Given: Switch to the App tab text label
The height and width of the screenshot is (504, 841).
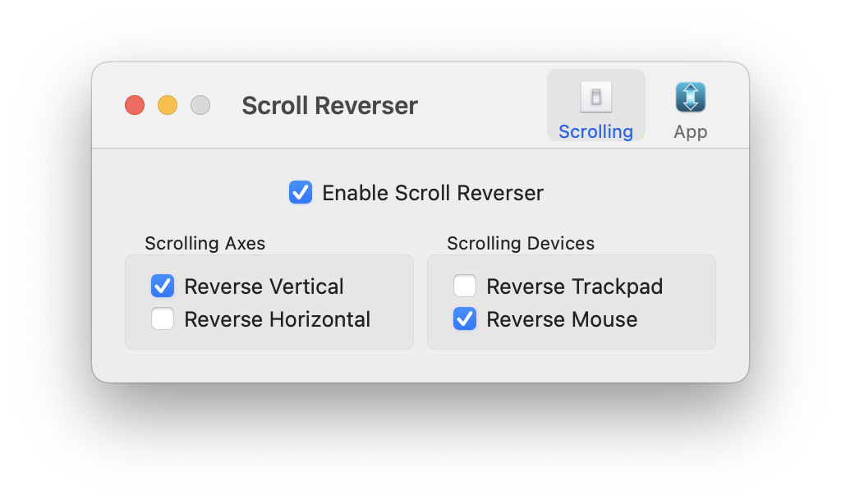Looking at the screenshot, I should tap(691, 131).
